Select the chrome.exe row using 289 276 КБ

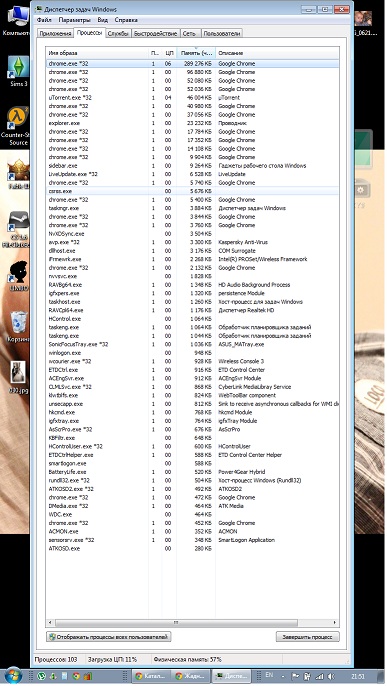[x=192, y=64]
